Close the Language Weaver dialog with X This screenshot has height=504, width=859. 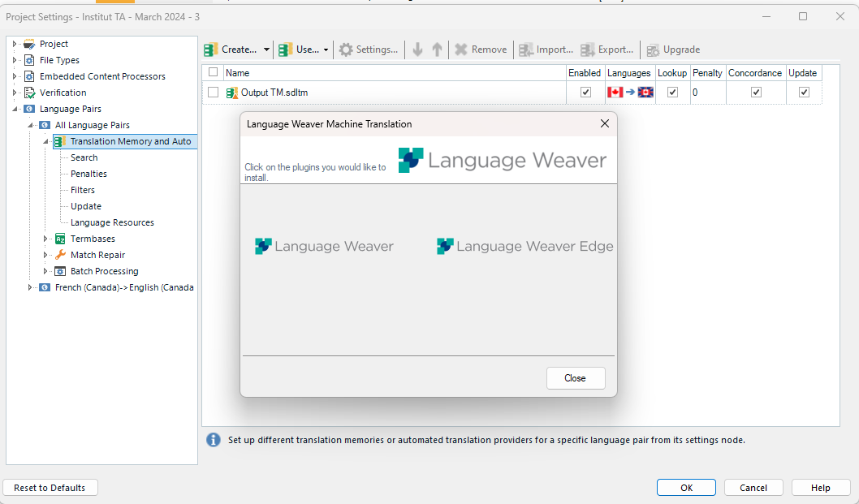point(605,124)
